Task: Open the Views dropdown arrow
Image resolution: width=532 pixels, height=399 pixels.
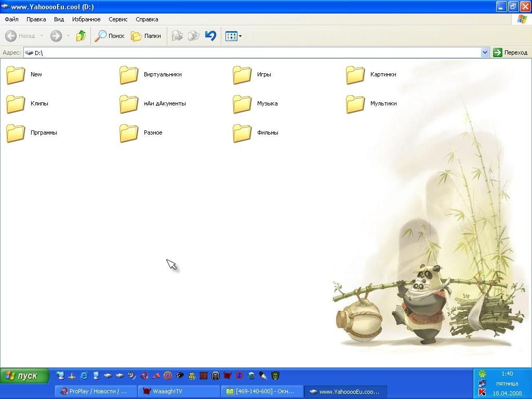Action: click(240, 36)
